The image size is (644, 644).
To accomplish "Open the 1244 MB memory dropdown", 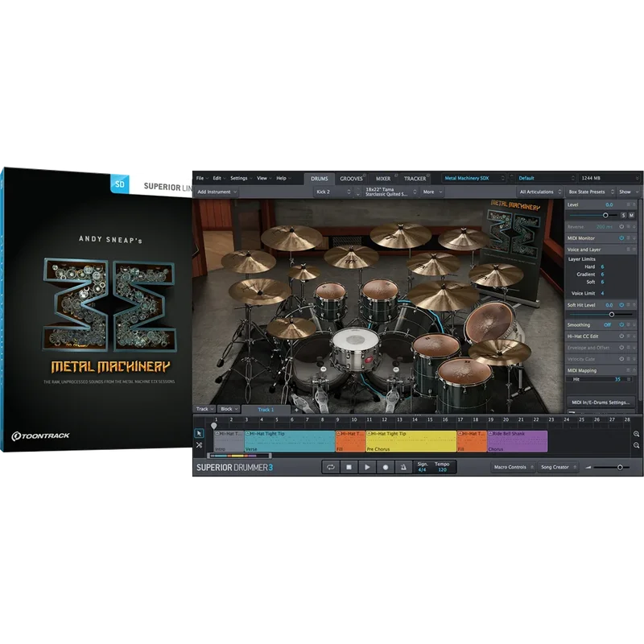I will pos(609,178).
